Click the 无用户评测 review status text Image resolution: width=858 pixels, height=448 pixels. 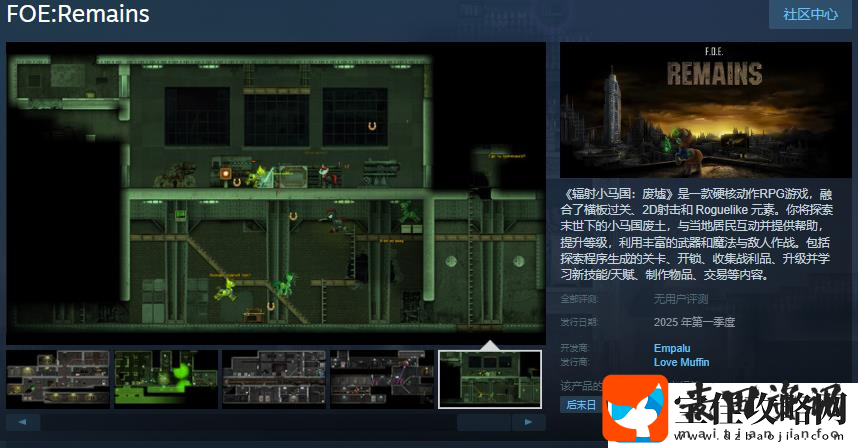(x=681, y=299)
